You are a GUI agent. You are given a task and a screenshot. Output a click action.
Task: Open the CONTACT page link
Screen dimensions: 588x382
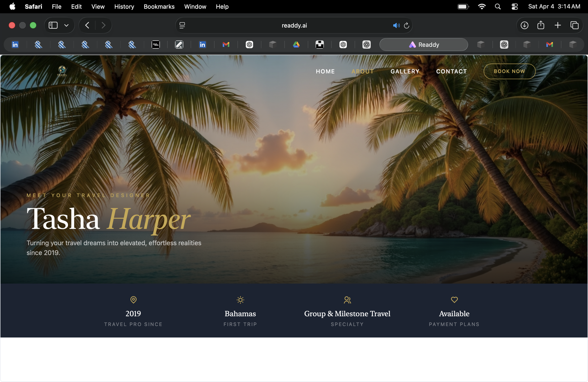(x=451, y=71)
